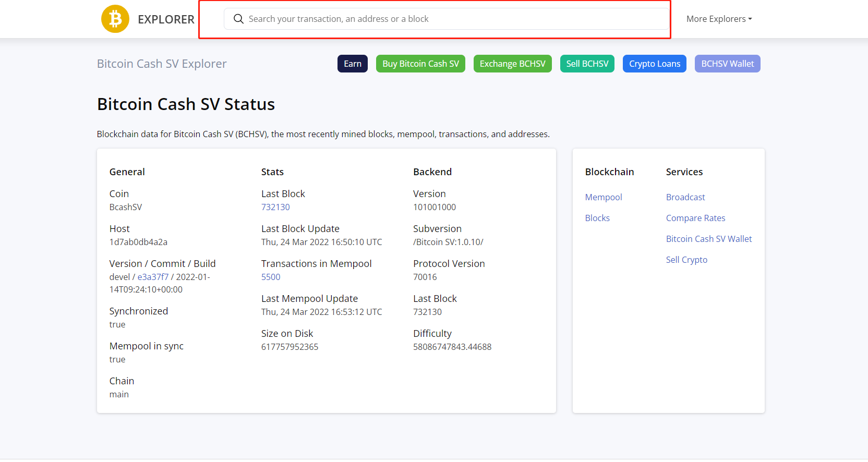The height and width of the screenshot is (462, 868).
Task: Click the size on disk value 617757952365
Action: (290, 347)
